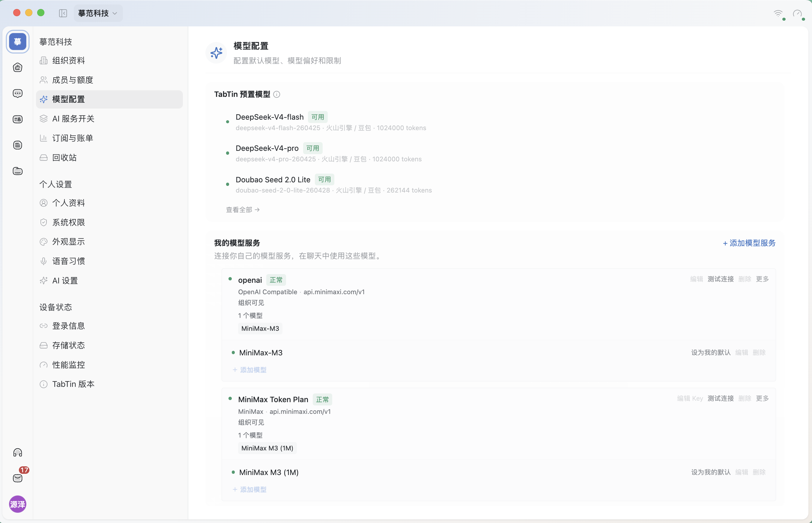Click 删除 on the MiniMax M3 (1M) row
The width and height of the screenshot is (812, 523).
click(x=759, y=472)
